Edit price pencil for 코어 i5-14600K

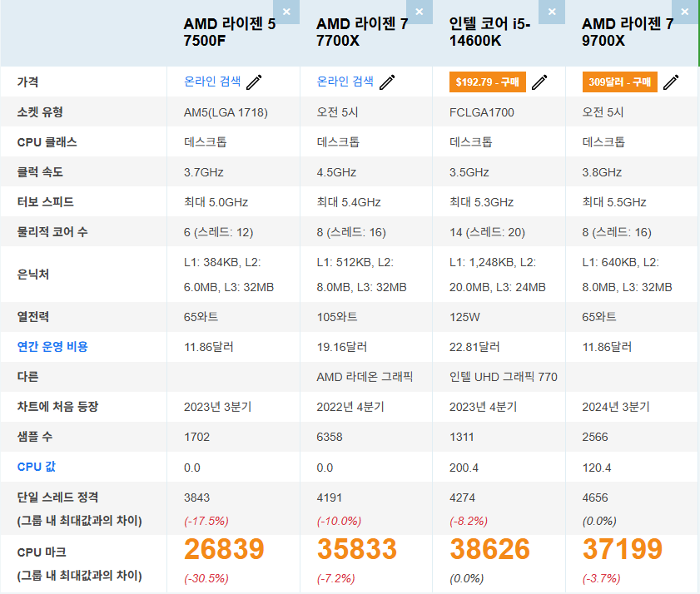point(539,82)
